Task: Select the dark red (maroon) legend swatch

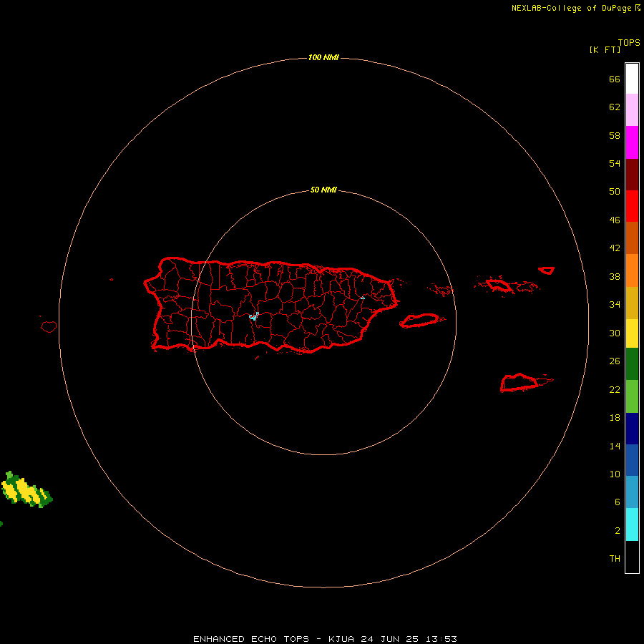Action: pos(632,175)
